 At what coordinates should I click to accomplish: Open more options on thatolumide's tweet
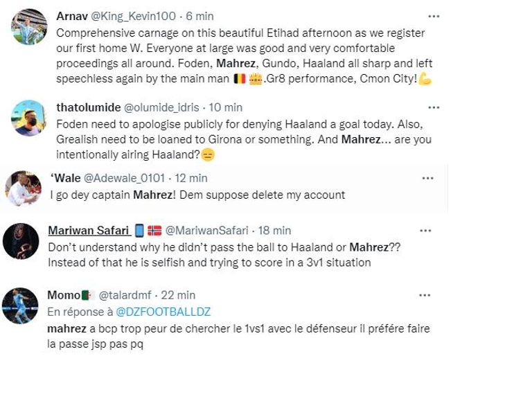(x=434, y=107)
